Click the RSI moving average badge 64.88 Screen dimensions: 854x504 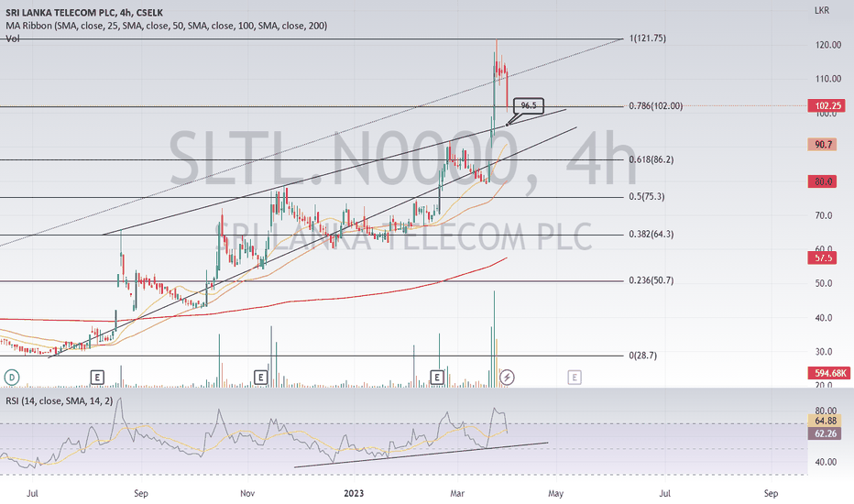825,421
